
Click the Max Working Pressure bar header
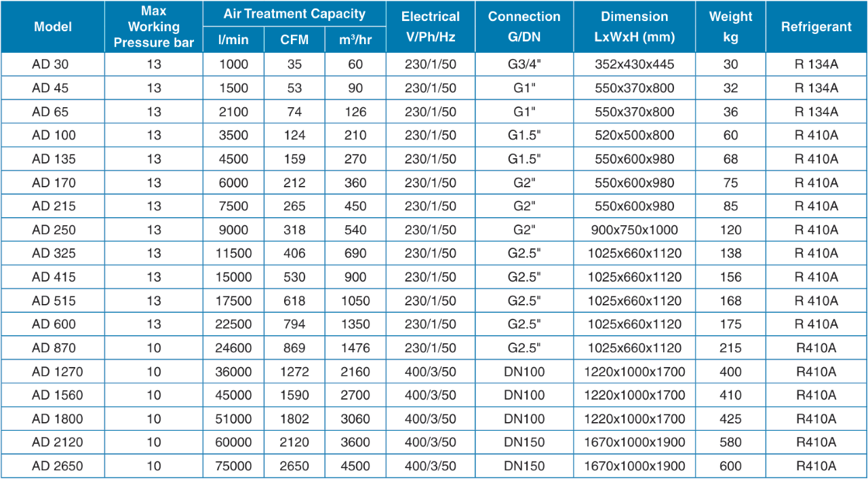point(153,27)
